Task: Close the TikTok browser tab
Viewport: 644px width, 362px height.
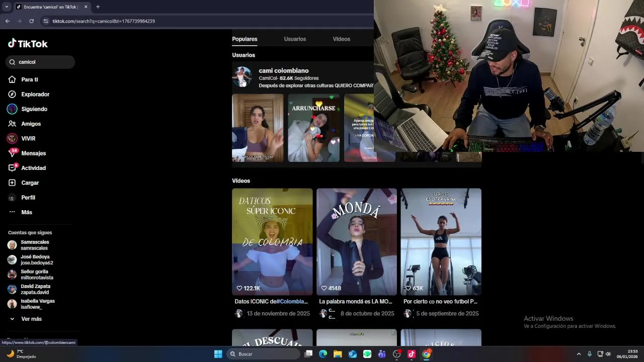Action: (x=86, y=7)
